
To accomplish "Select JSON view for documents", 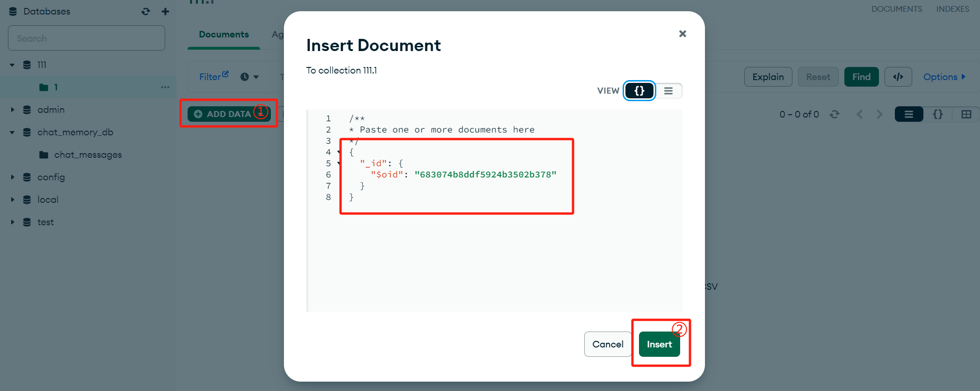I will click(x=938, y=114).
